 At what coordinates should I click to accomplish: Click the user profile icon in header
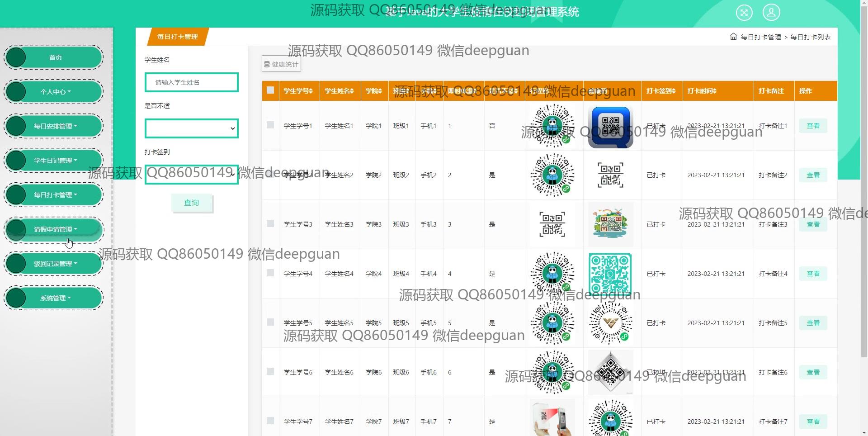tap(771, 12)
